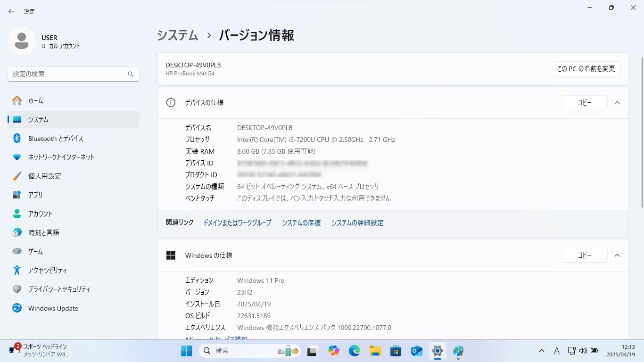Navigate to システム in the breadcrumb
Image resolution: width=644 pixels, height=362 pixels.
pyautogui.click(x=178, y=35)
